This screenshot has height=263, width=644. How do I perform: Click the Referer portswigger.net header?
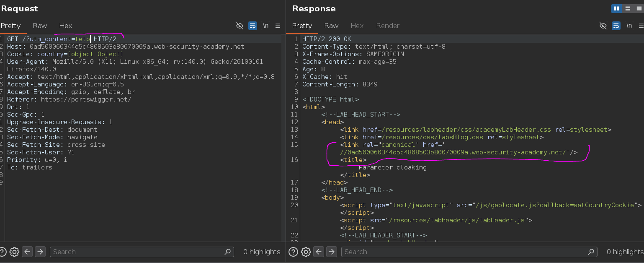[69, 99]
